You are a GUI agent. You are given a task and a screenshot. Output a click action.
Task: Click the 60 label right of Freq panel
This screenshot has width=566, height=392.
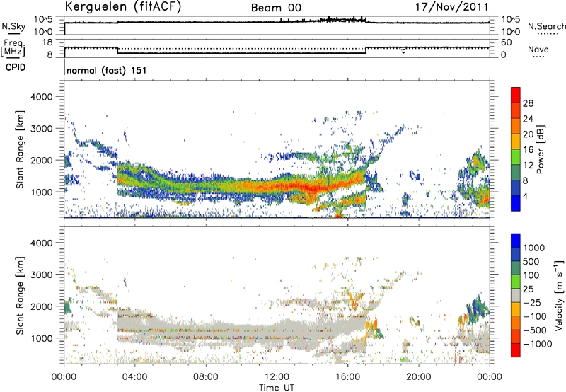pos(507,42)
